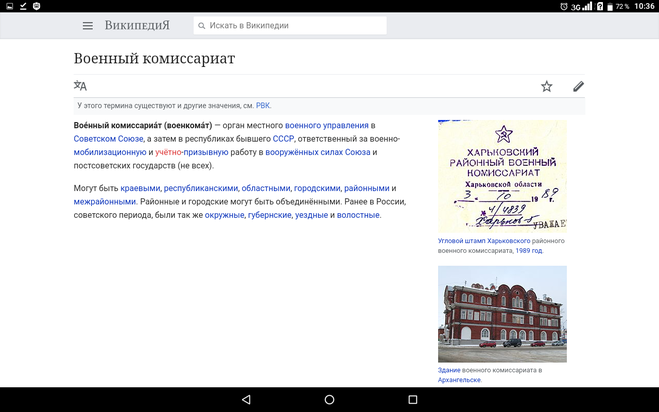Open the областными link
Image resolution: width=659 pixels, height=412 pixels.
266,188
